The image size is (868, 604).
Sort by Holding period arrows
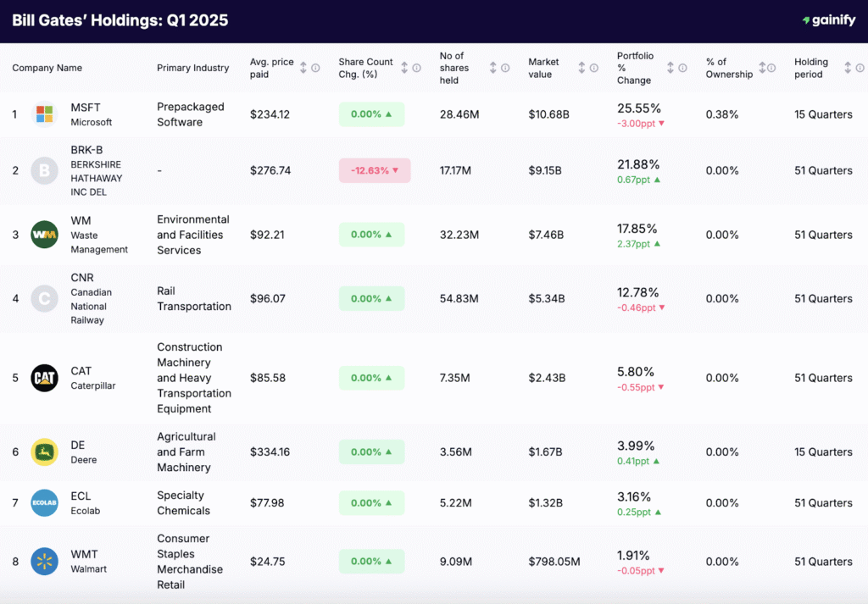click(848, 68)
